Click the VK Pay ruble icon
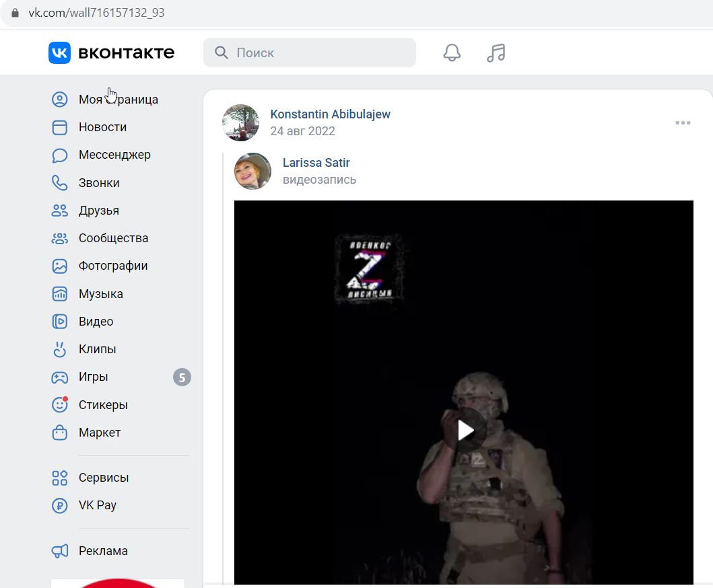713x588 pixels. point(59,505)
